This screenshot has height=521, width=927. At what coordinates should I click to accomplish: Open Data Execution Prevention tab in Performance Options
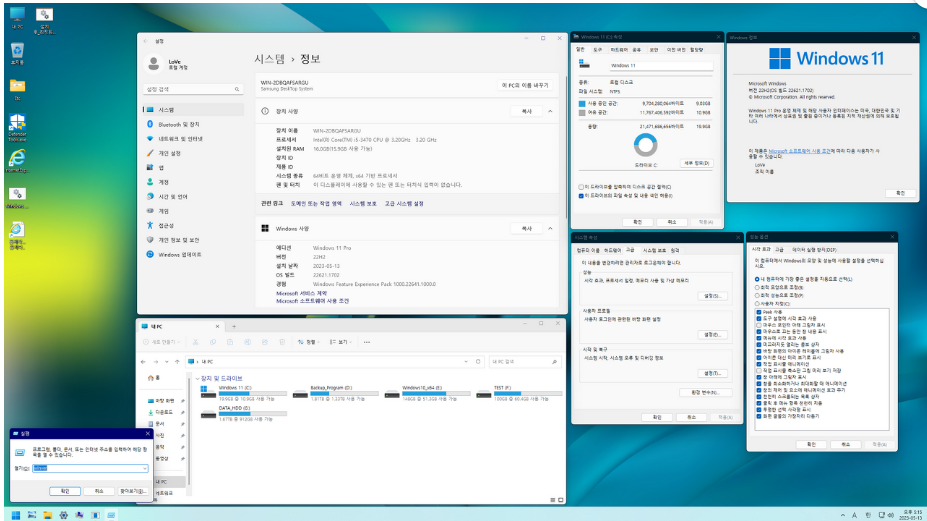(814, 250)
